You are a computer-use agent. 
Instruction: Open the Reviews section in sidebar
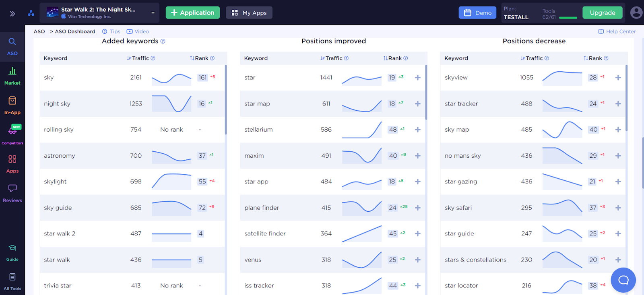(12, 194)
